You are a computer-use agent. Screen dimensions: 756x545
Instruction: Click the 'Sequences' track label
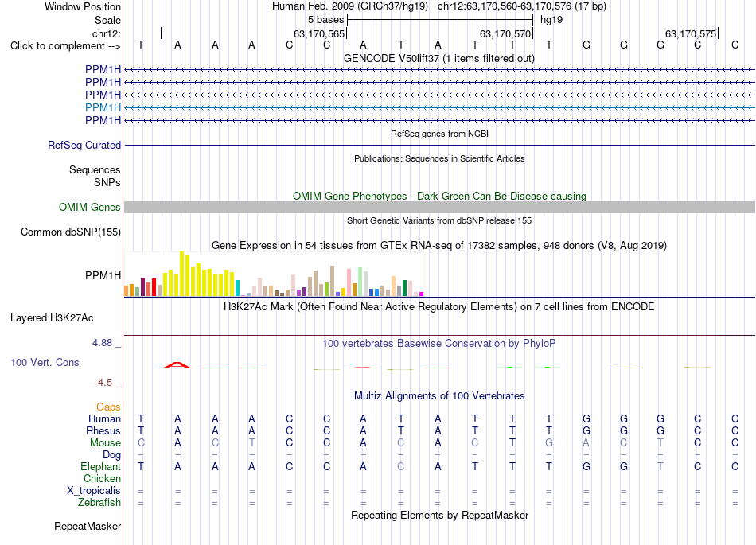(x=95, y=169)
